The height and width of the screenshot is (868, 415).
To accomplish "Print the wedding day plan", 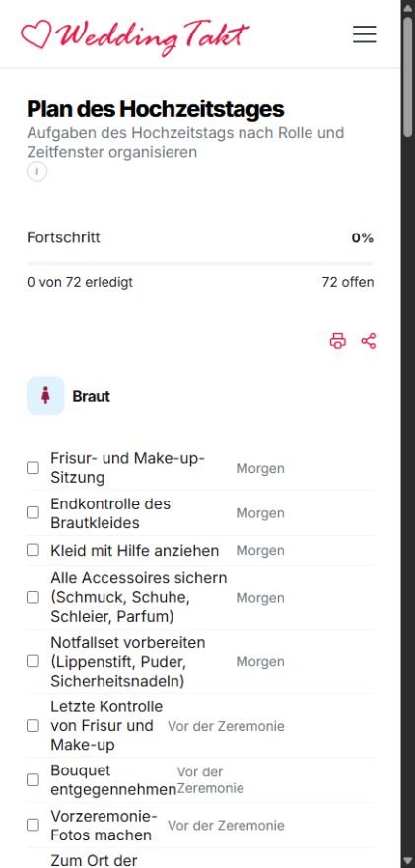I will [338, 341].
